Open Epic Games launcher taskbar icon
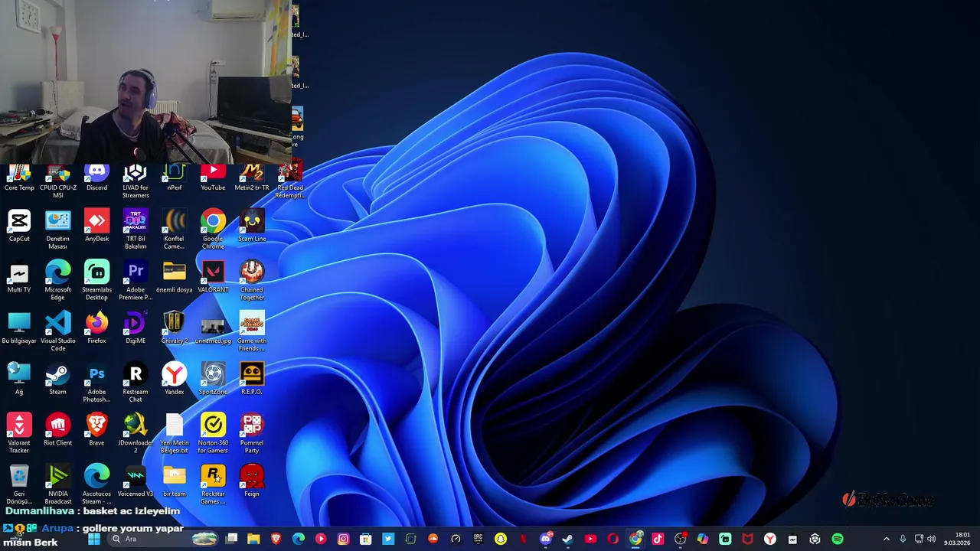 tap(478, 539)
